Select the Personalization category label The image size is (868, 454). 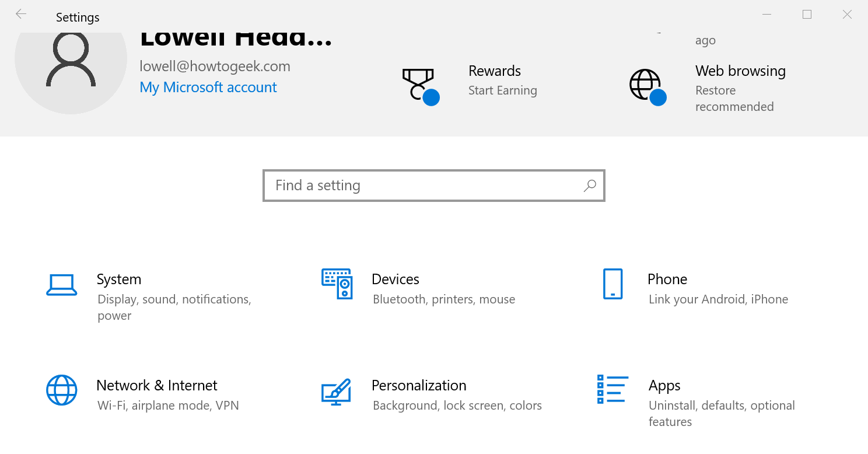tap(419, 385)
